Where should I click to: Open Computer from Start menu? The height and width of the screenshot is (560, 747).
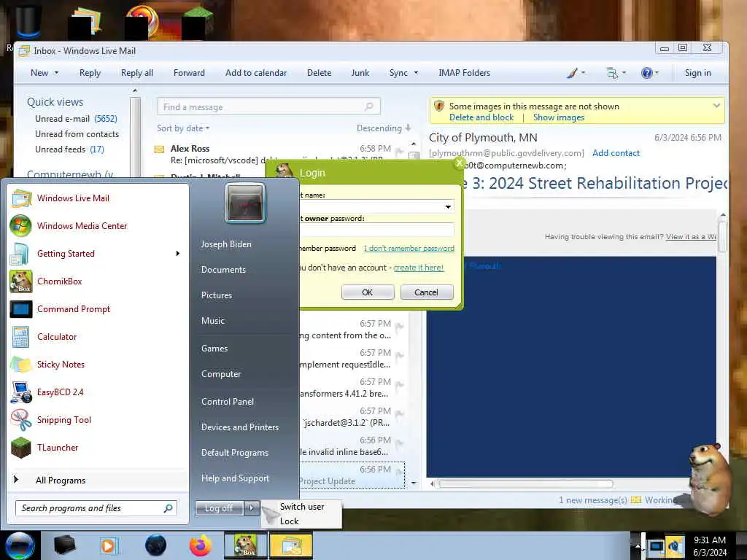point(221,374)
